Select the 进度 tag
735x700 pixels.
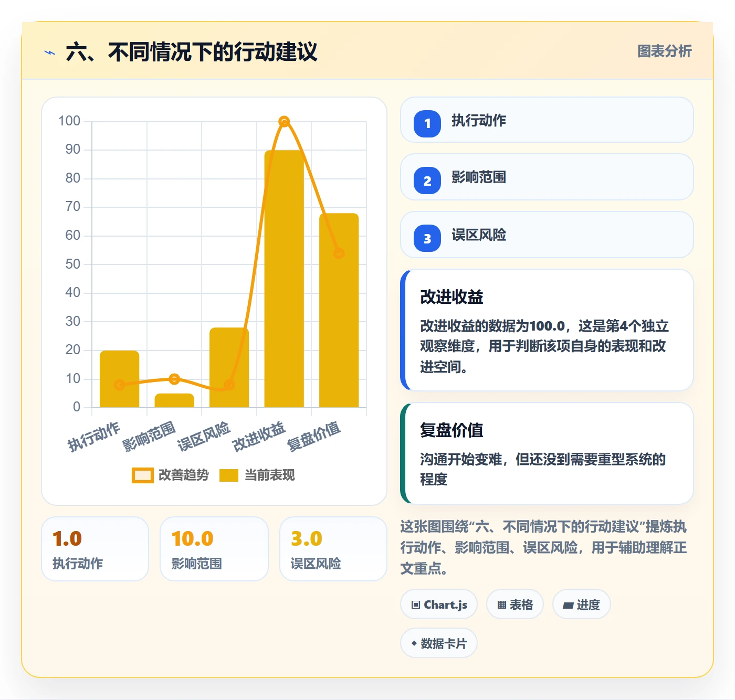[582, 604]
